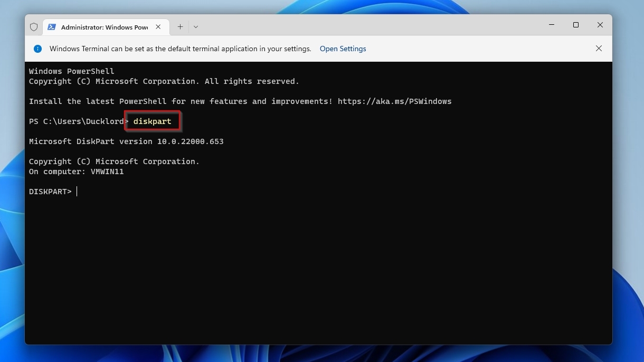Click the info icon in the notification banner
This screenshot has height=362, width=644.
pyautogui.click(x=37, y=49)
